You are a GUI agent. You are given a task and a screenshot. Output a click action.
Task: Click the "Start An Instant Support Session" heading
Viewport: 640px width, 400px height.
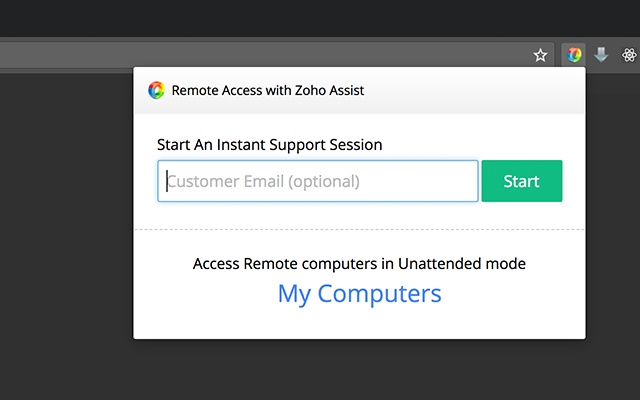[x=270, y=145]
